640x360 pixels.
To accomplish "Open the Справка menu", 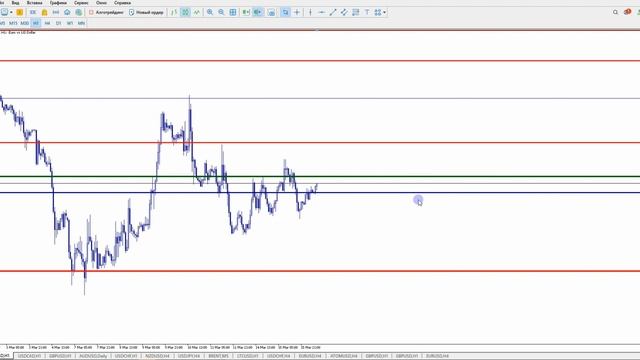I will pyautogui.click(x=122, y=3).
